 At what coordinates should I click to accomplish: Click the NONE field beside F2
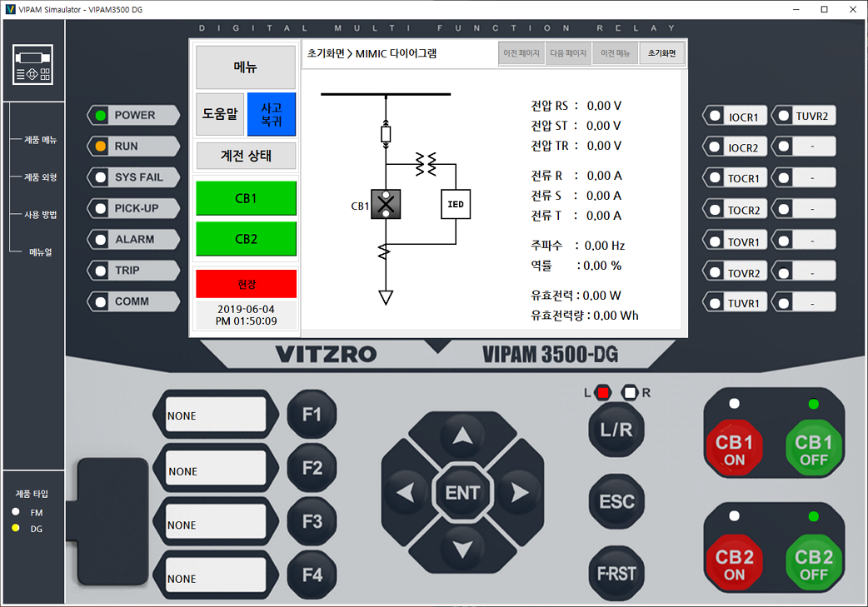pyautogui.click(x=216, y=468)
